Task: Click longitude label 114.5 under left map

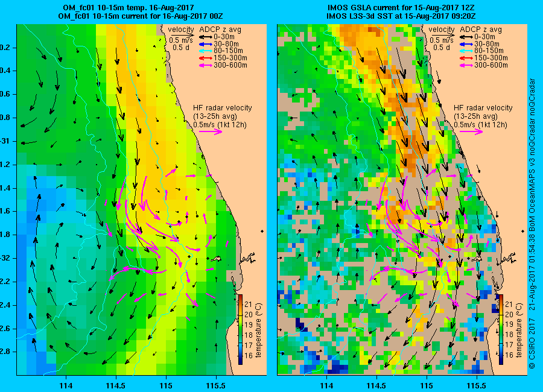Action: 116,385
